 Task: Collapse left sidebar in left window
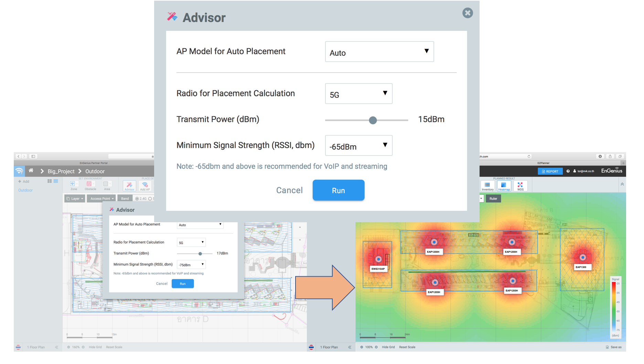tap(57, 347)
